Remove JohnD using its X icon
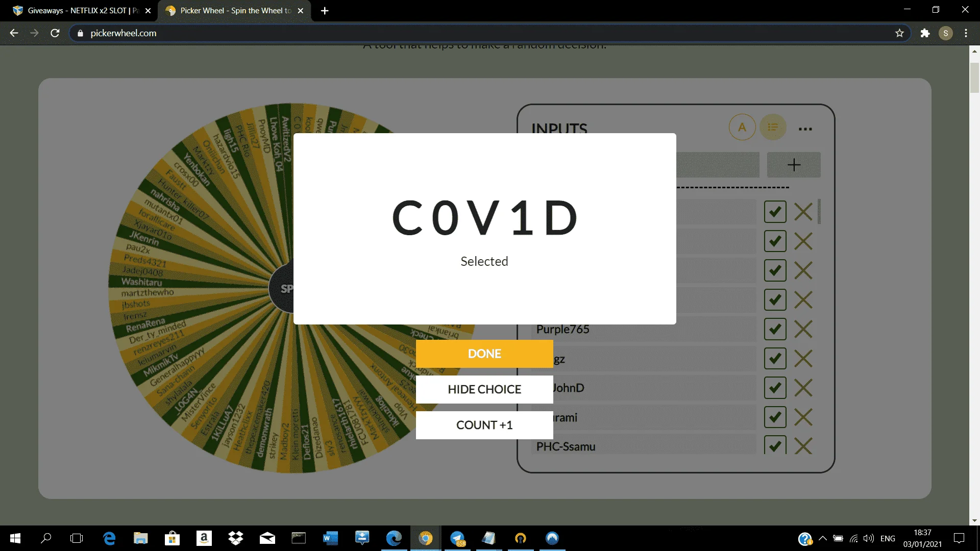This screenshot has width=980, height=551. 803,388
